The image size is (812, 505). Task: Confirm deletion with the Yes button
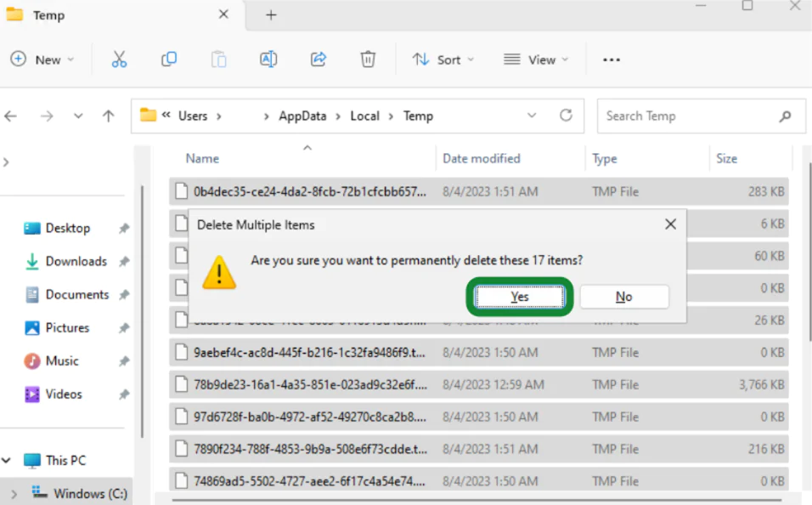[x=520, y=297]
